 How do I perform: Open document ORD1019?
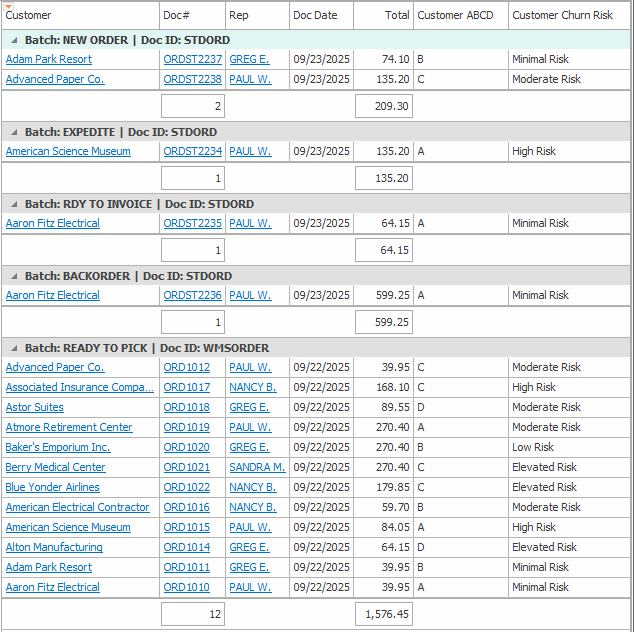186,427
